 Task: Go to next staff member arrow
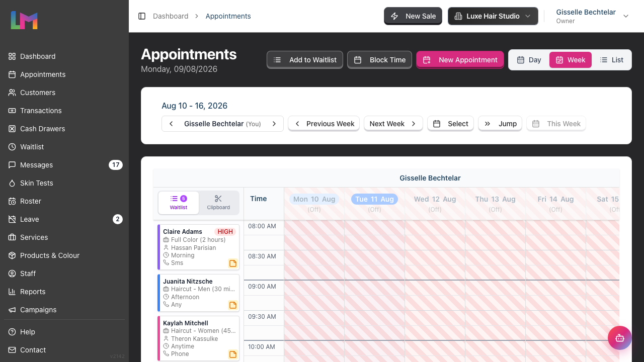pos(274,124)
